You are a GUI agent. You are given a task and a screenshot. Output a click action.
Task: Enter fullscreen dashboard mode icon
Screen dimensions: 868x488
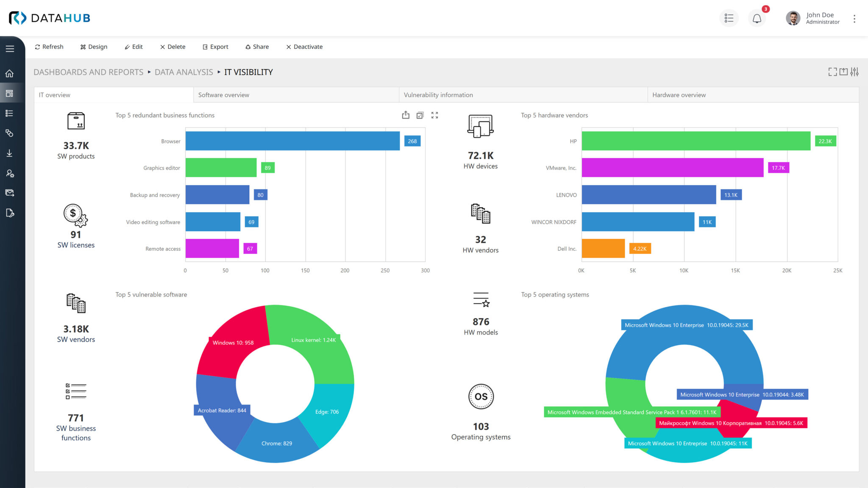(x=832, y=72)
